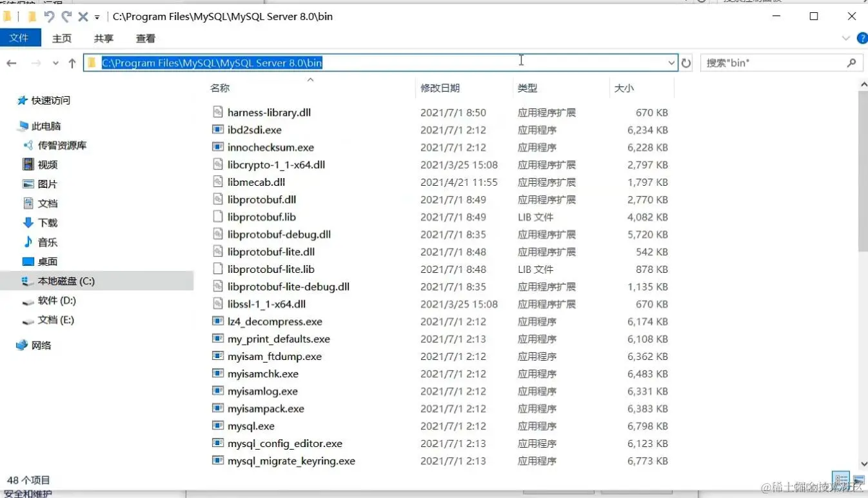Click the address bar path field

click(x=380, y=63)
